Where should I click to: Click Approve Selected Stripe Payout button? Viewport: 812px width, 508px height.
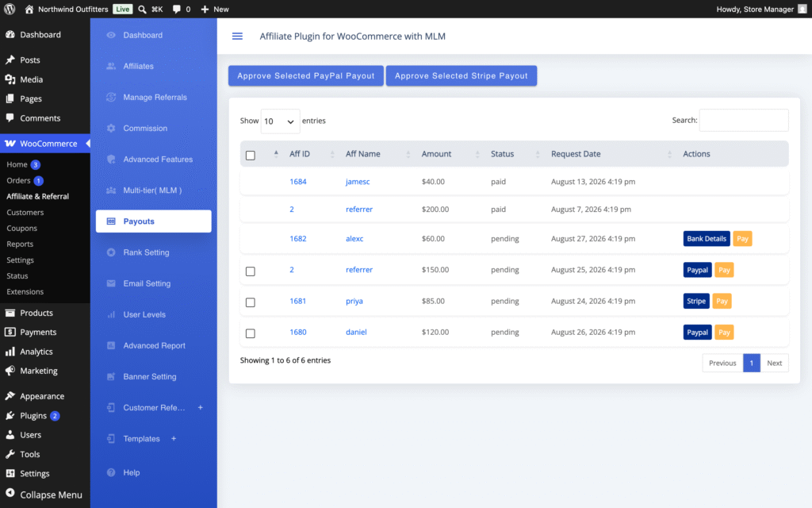coord(462,75)
